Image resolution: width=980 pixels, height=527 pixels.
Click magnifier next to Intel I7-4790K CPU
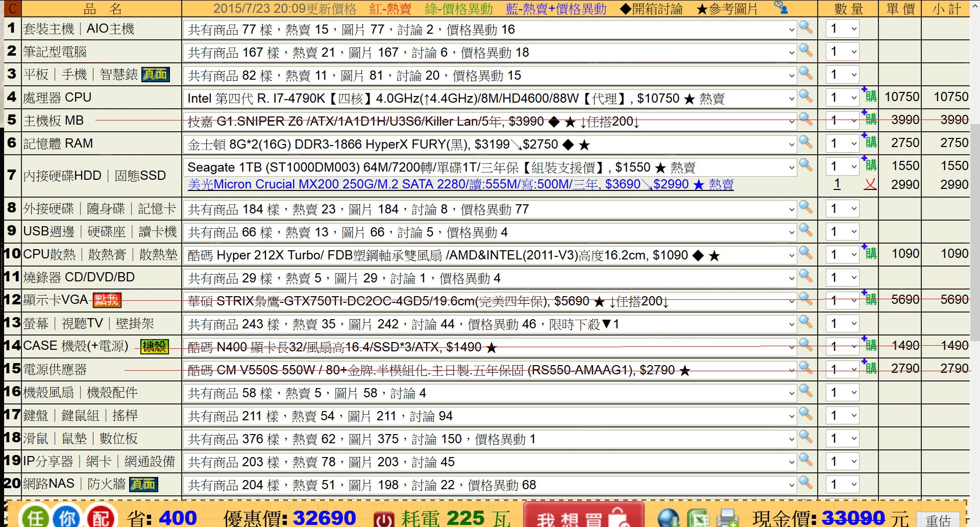tap(806, 95)
